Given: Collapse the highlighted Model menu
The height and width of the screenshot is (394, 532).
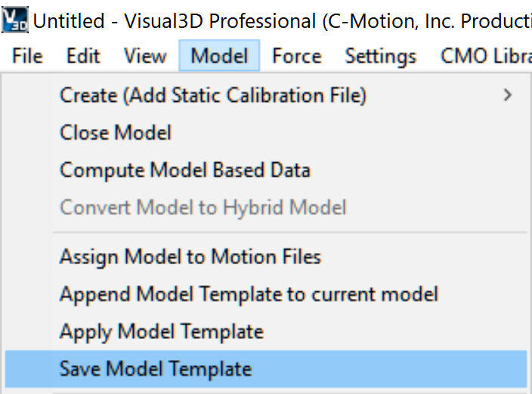Looking at the screenshot, I should click(219, 56).
